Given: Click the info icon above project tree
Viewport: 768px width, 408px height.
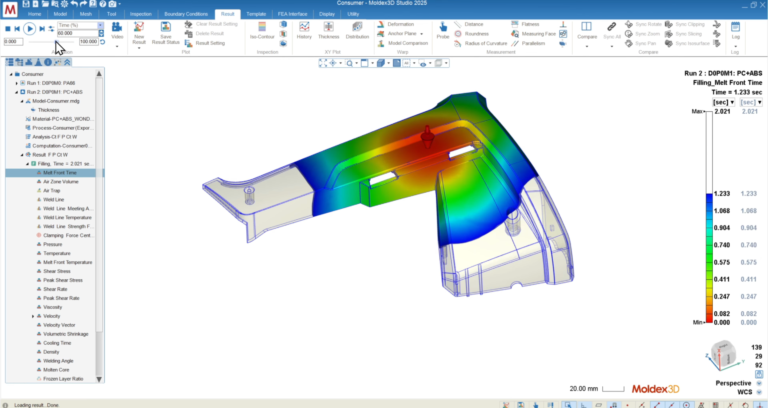Looking at the screenshot, I should pyautogui.click(x=48, y=62).
